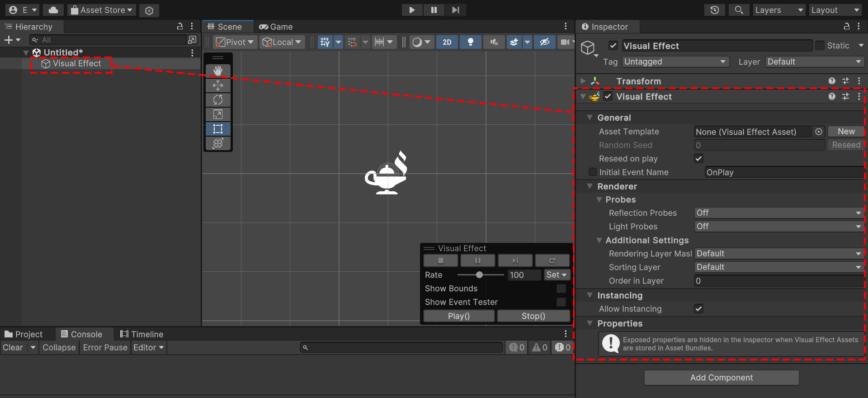This screenshot has height=398, width=868.
Task: Expand the Transform component
Action: tap(583, 81)
